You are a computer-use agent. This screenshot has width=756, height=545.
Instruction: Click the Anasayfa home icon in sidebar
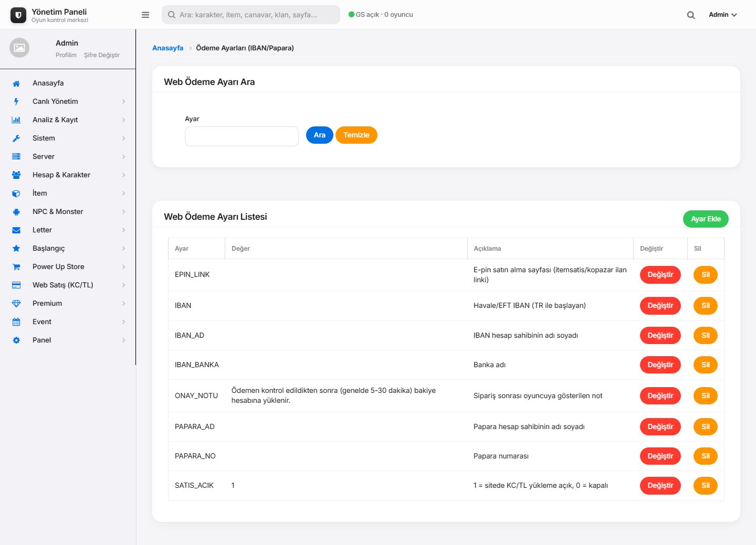click(16, 83)
